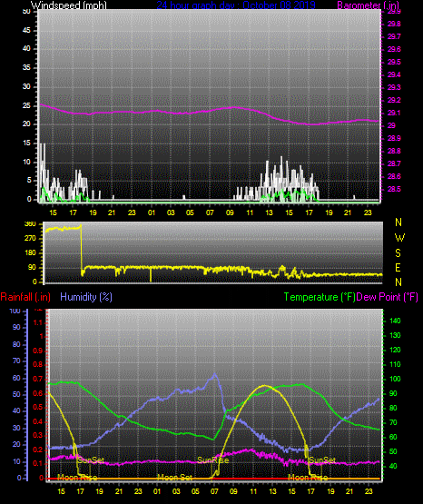Select the magenta Dew Point (°F) legend label
The height and width of the screenshot is (504, 423).
[x=388, y=297]
